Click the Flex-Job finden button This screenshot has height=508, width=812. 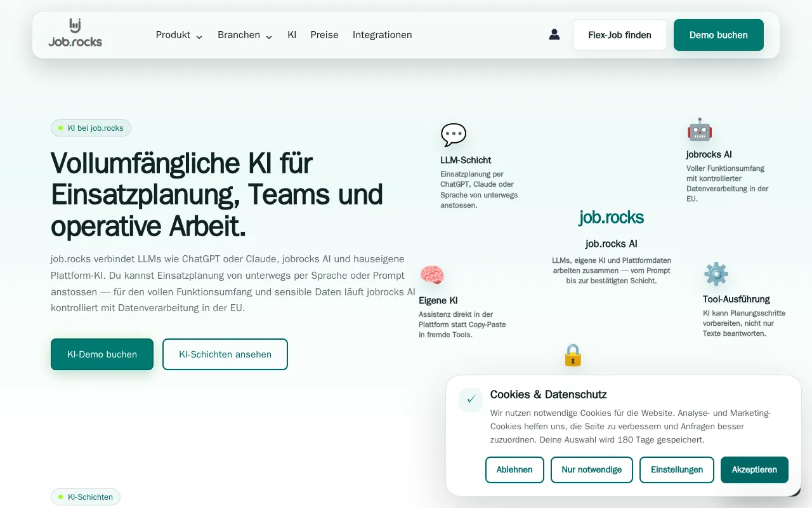click(x=620, y=35)
